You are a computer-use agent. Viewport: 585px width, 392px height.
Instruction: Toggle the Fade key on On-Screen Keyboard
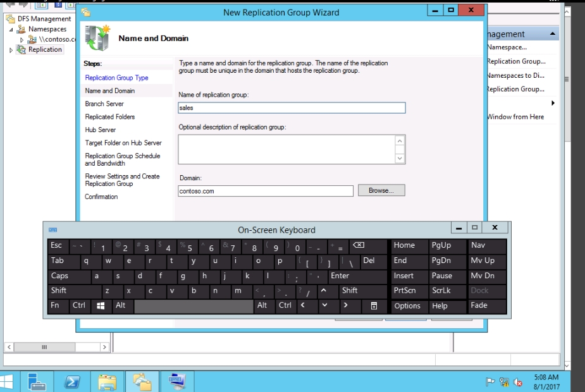click(487, 305)
